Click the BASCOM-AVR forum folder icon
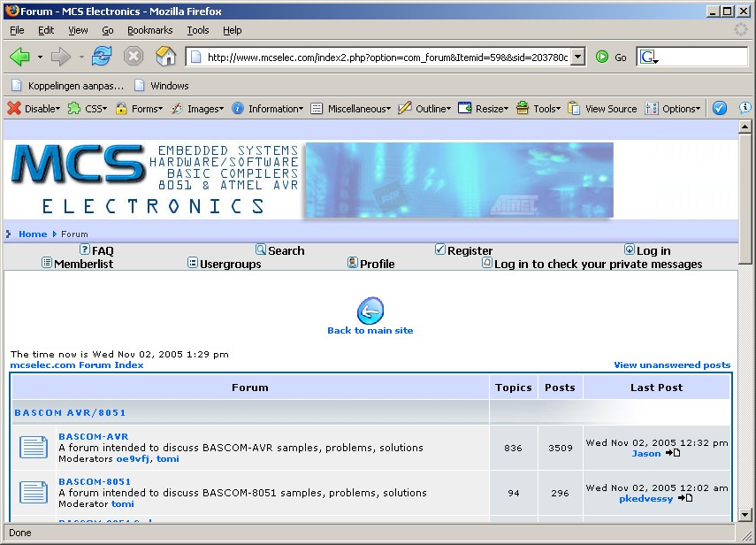Viewport: 756px width, 545px height. pyautogui.click(x=34, y=447)
